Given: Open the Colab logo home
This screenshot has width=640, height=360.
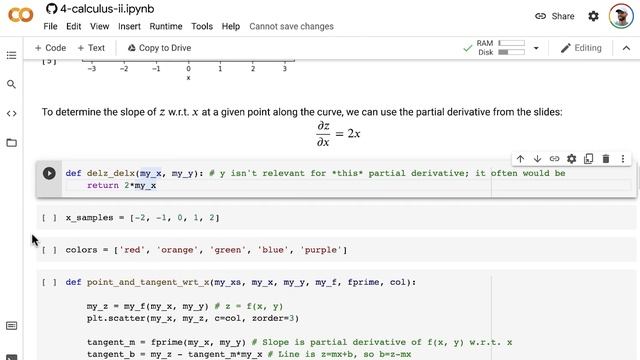Looking at the screenshot, I should (x=20, y=16).
